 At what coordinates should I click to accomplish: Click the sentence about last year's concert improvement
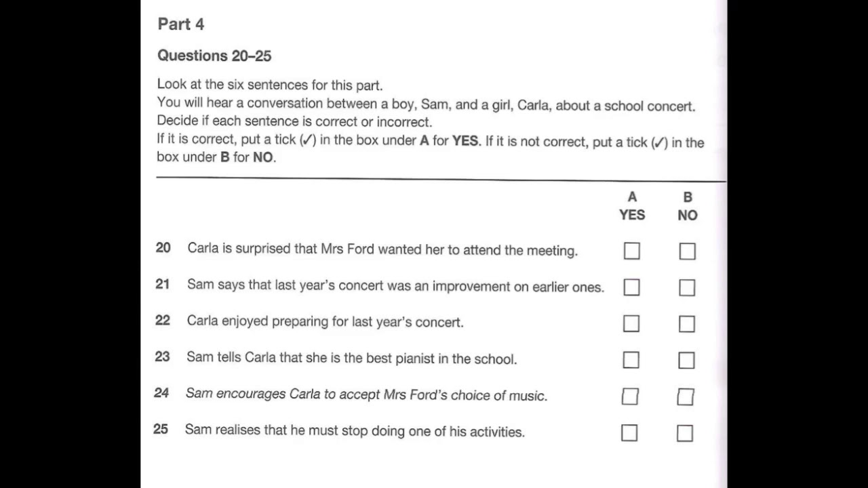point(395,286)
